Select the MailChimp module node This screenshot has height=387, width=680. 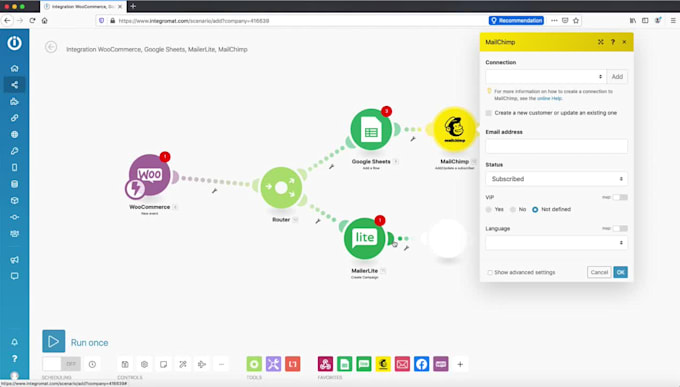[454, 129]
